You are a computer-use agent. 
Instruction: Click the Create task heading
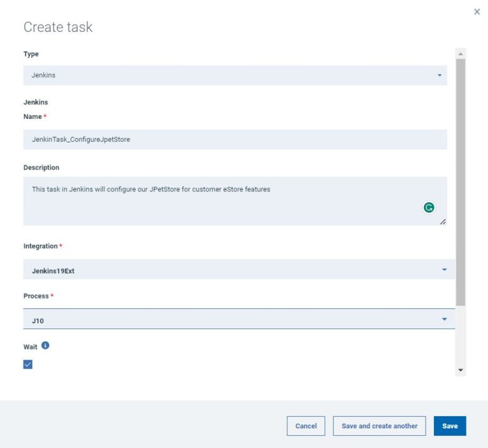coord(58,27)
